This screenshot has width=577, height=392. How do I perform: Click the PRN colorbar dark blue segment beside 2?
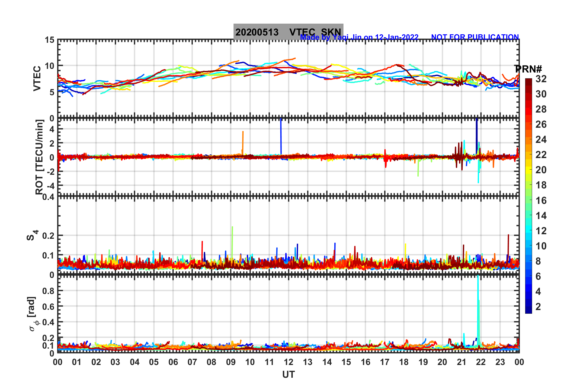point(528,309)
